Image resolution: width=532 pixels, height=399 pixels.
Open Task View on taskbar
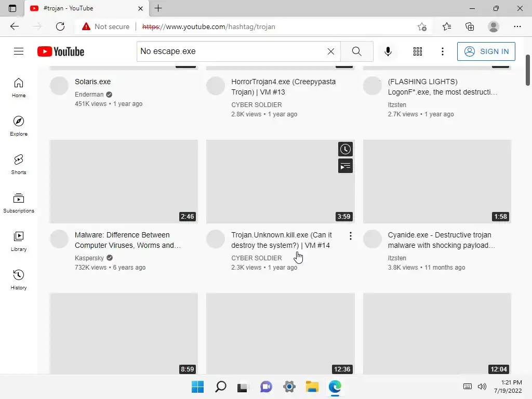click(x=242, y=387)
